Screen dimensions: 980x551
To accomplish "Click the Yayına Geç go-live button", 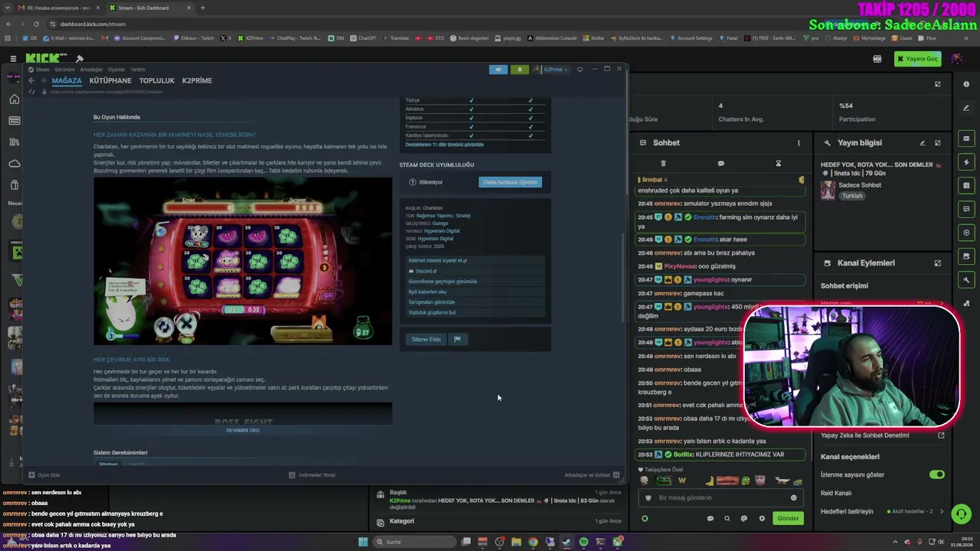I will 917,59.
